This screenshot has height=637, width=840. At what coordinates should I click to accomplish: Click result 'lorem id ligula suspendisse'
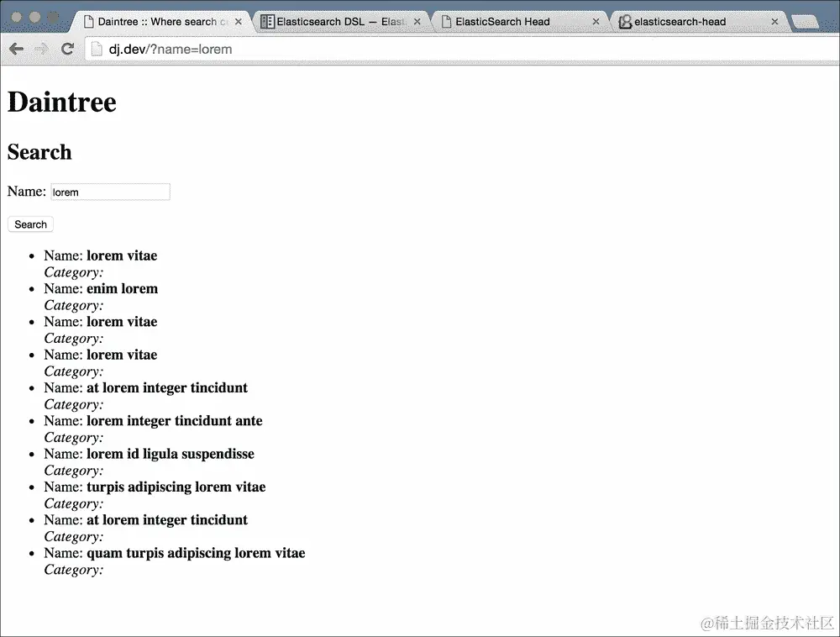(x=171, y=454)
